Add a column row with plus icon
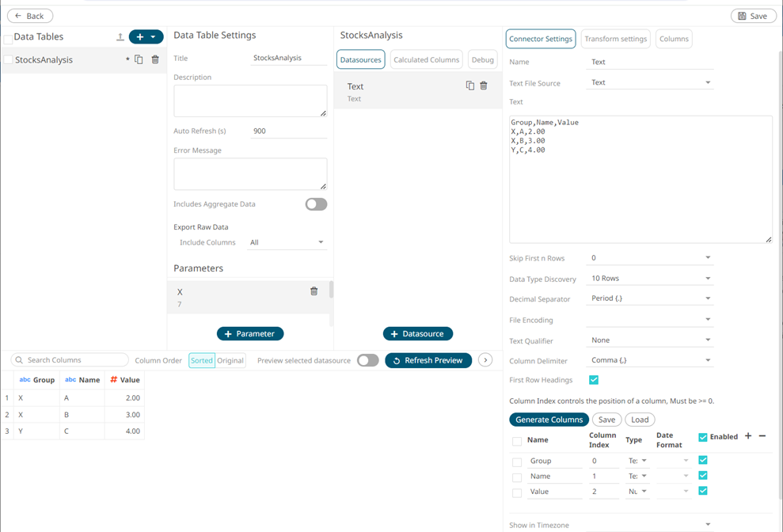 click(748, 436)
